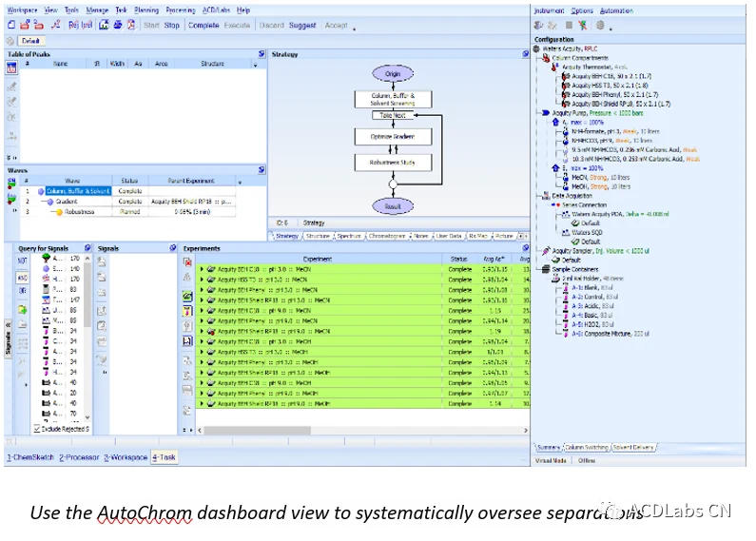Click the Table of Peaks chart icon
Screen dimensions: 756x541
[x=11, y=68]
